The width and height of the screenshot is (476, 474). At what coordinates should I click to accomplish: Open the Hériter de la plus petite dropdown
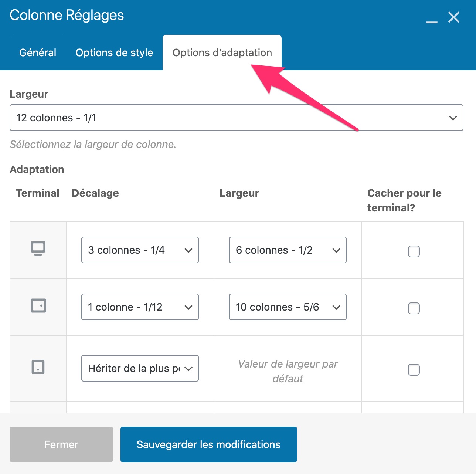[140, 368]
